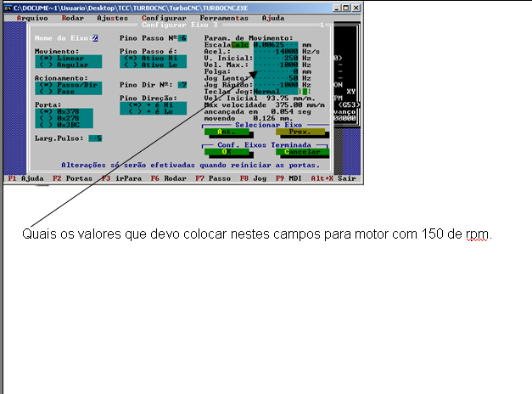The height and width of the screenshot is (394, 532).
Task: Click the Cancelar button
Action: click(x=302, y=152)
